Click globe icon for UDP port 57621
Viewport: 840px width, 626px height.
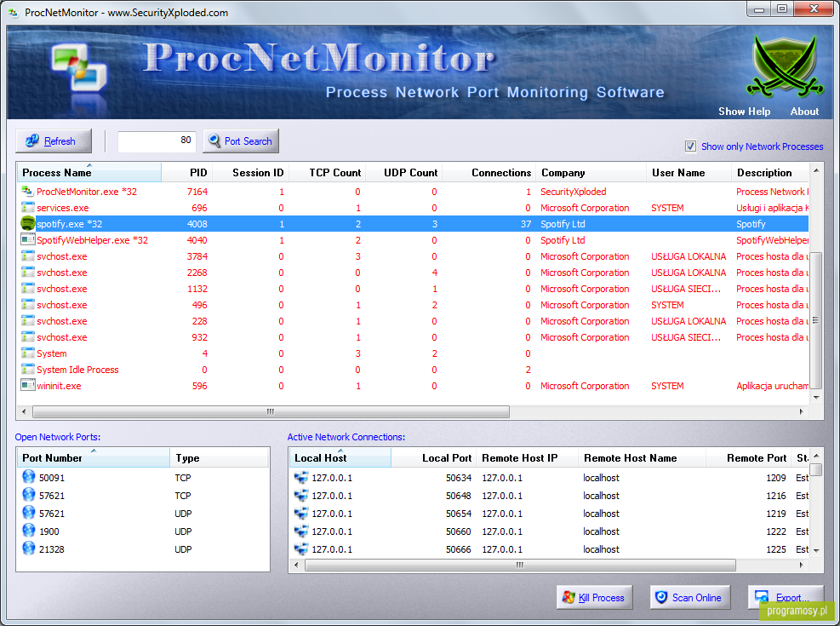pos(29,513)
